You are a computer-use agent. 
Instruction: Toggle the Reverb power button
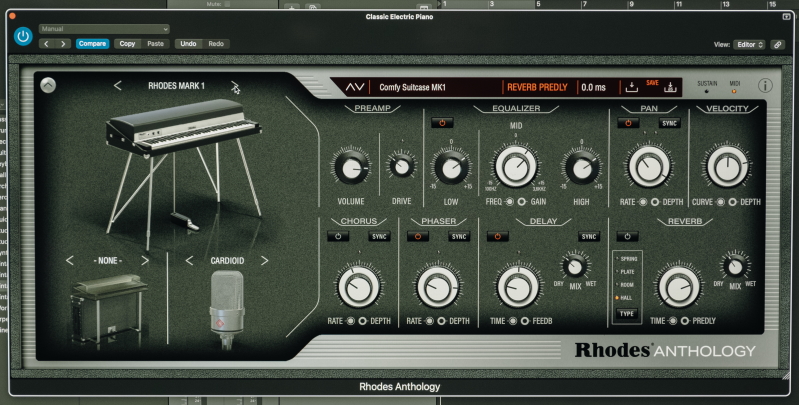(x=628, y=237)
